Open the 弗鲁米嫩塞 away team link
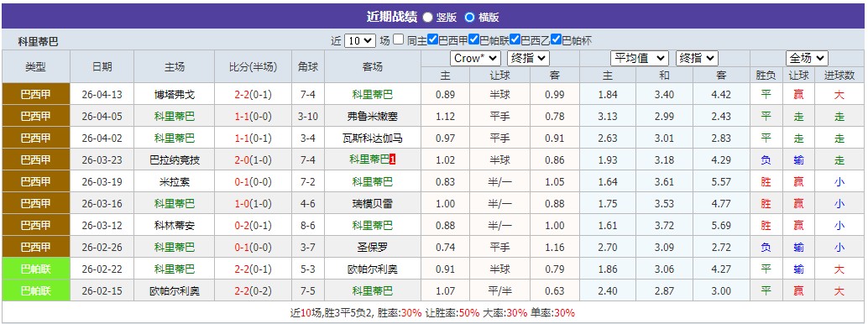This screenshot has height=324, width=868. point(373,117)
